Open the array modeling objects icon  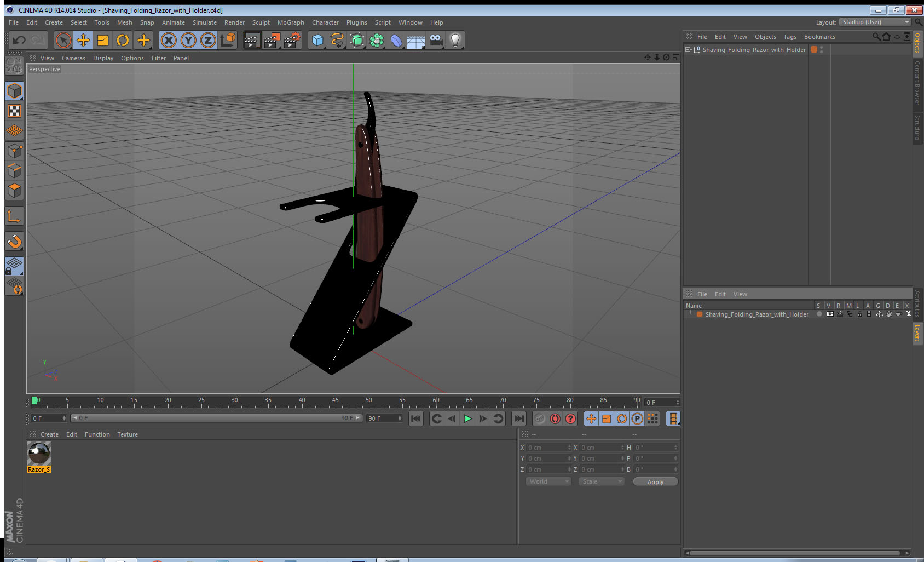(377, 40)
